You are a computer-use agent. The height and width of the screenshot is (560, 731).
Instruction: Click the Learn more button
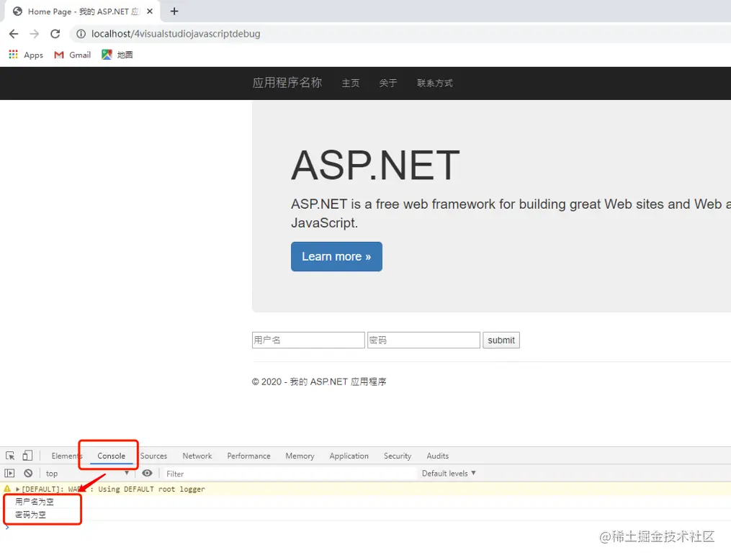point(336,257)
